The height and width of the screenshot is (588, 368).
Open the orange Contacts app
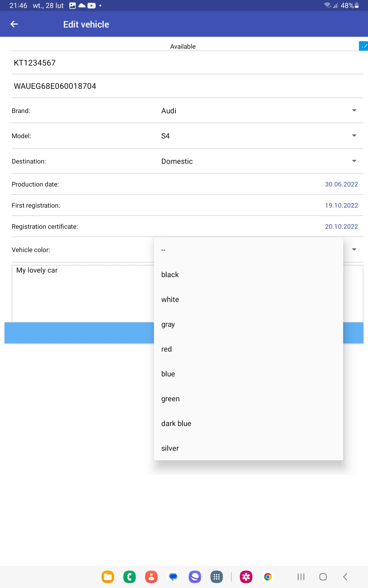click(151, 577)
